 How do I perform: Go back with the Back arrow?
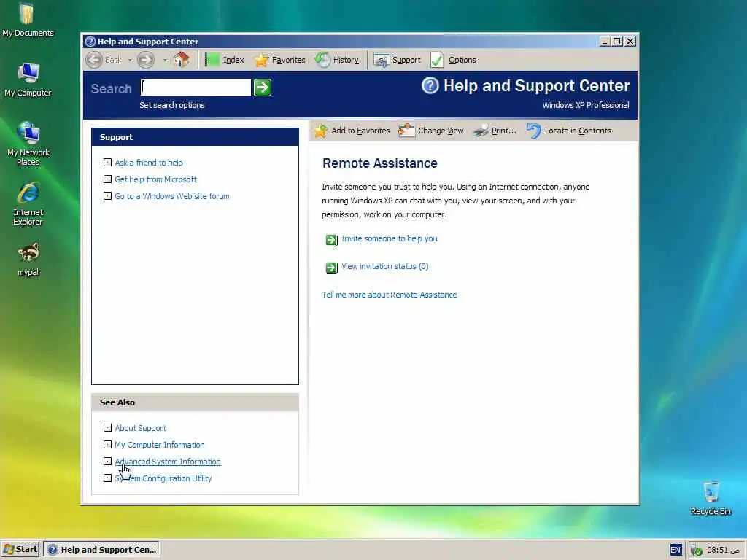[94, 60]
